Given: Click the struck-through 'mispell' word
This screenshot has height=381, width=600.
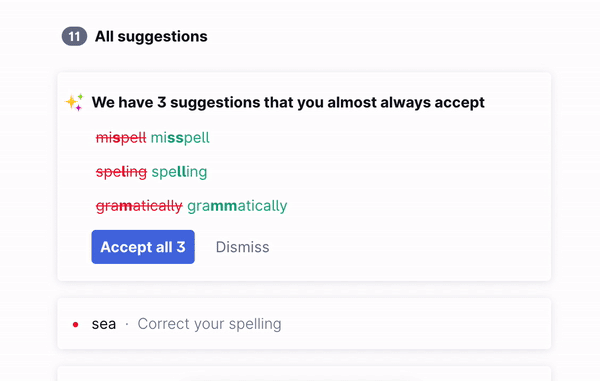Looking at the screenshot, I should click(121, 138).
